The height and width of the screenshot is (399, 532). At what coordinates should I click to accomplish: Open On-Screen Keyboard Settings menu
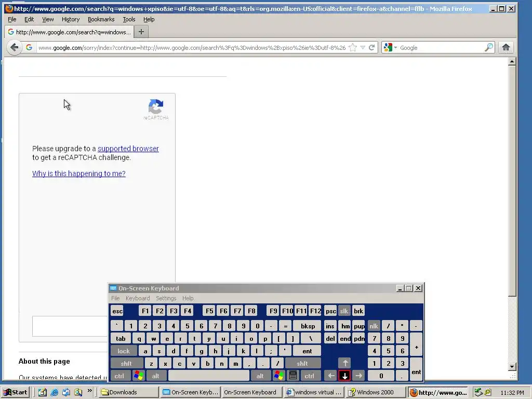pyautogui.click(x=166, y=298)
